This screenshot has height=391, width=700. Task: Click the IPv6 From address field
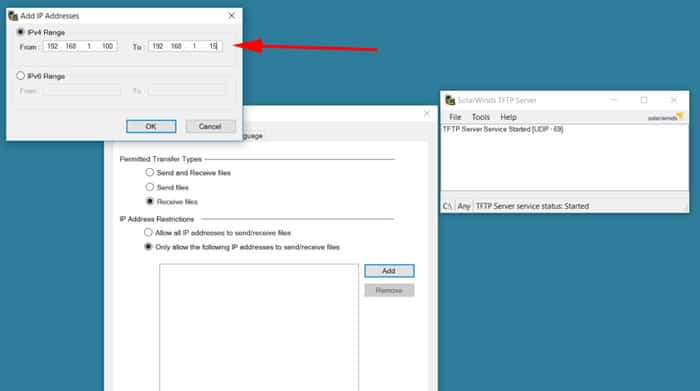(82, 91)
